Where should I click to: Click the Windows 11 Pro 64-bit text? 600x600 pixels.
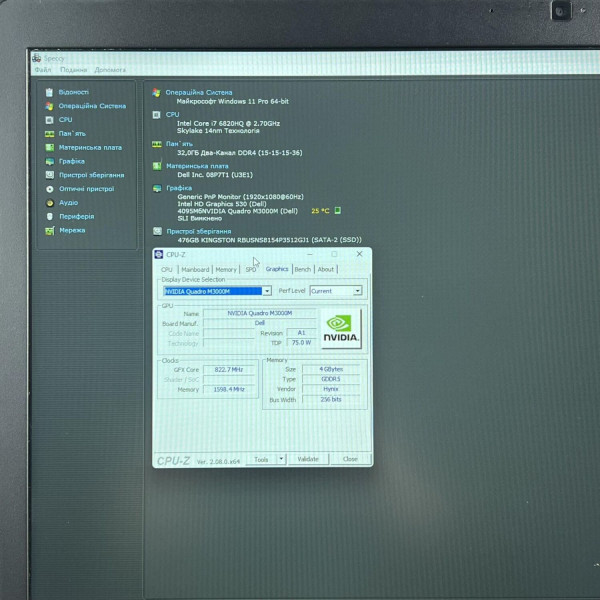[x=233, y=101]
